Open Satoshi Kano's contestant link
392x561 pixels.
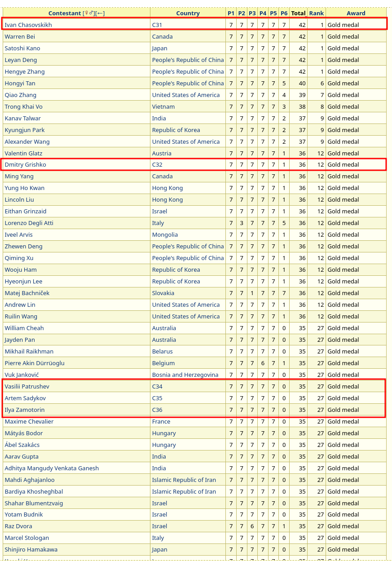click(22, 48)
